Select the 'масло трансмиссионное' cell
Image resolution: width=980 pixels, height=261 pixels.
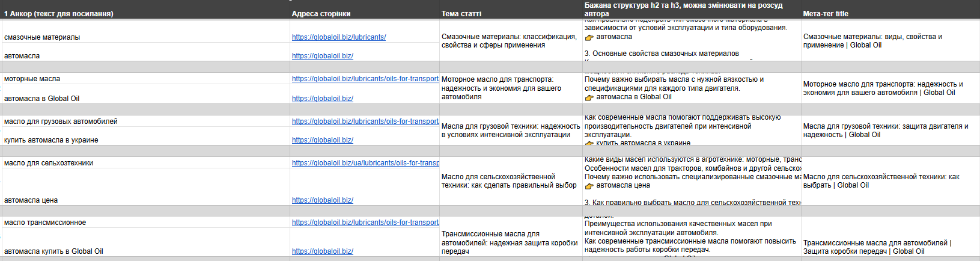pos(146,223)
